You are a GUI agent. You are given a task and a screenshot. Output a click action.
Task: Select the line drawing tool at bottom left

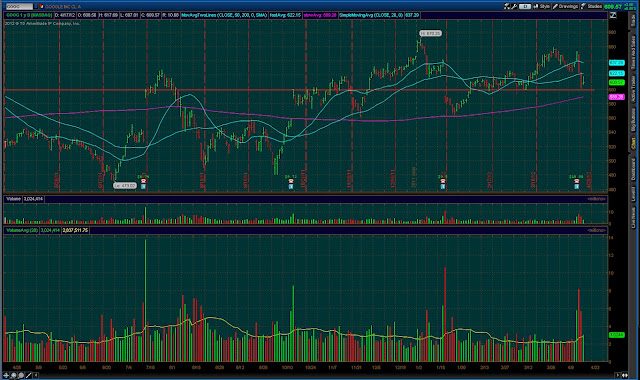[x=29, y=375]
